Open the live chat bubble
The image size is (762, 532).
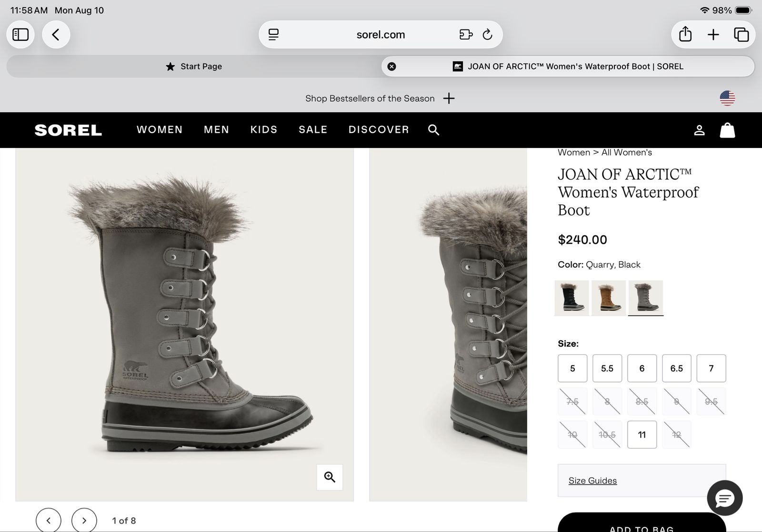[725, 498]
